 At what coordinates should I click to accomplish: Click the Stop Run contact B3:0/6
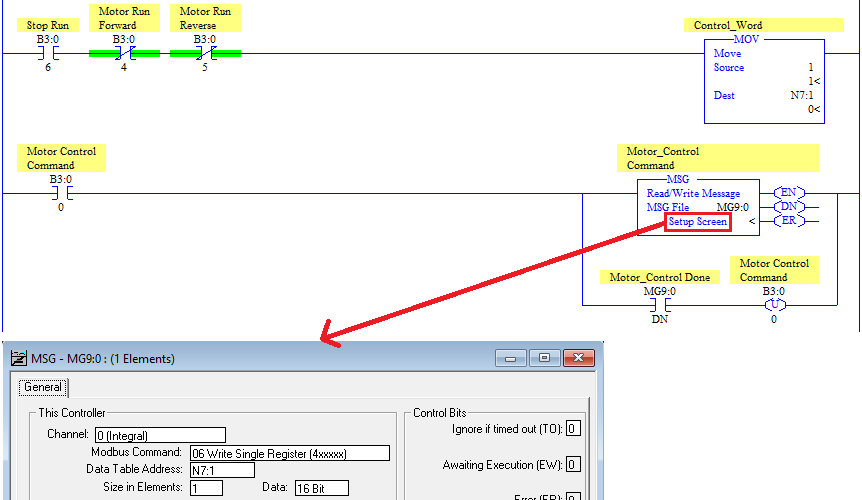point(48,53)
